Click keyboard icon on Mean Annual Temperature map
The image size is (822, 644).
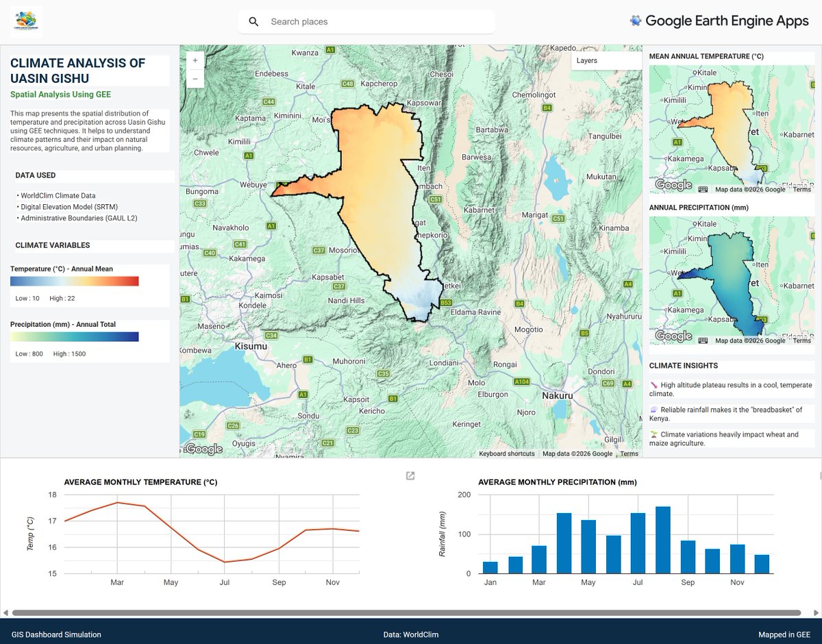(x=703, y=189)
